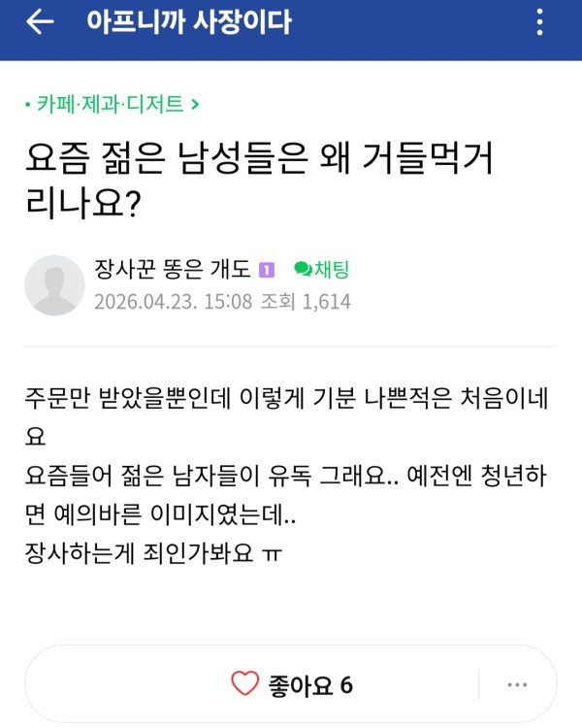Image resolution: width=582 pixels, height=728 pixels.
Task: Tap the green chat bubble icon
Action: coord(302,269)
